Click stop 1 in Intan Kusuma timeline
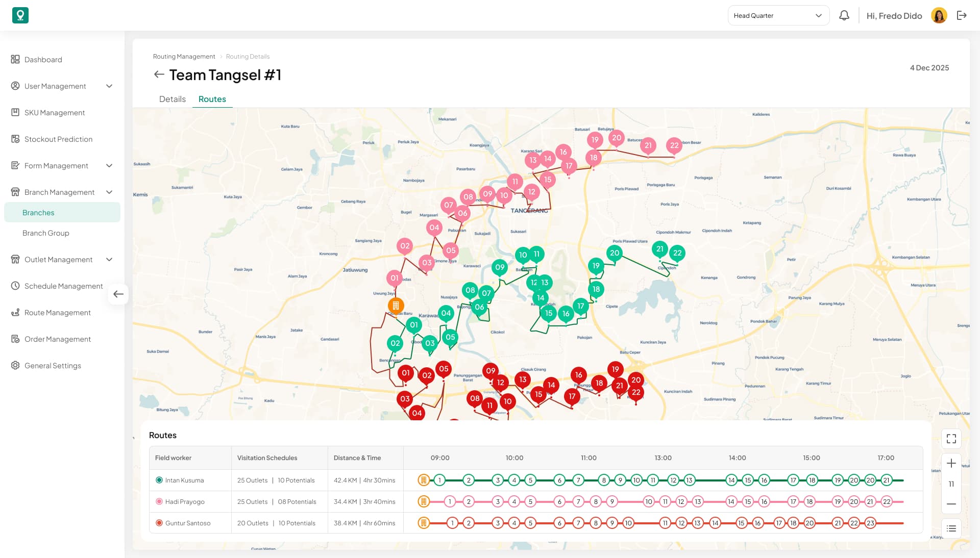 pyautogui.click(x=439, y=480)
